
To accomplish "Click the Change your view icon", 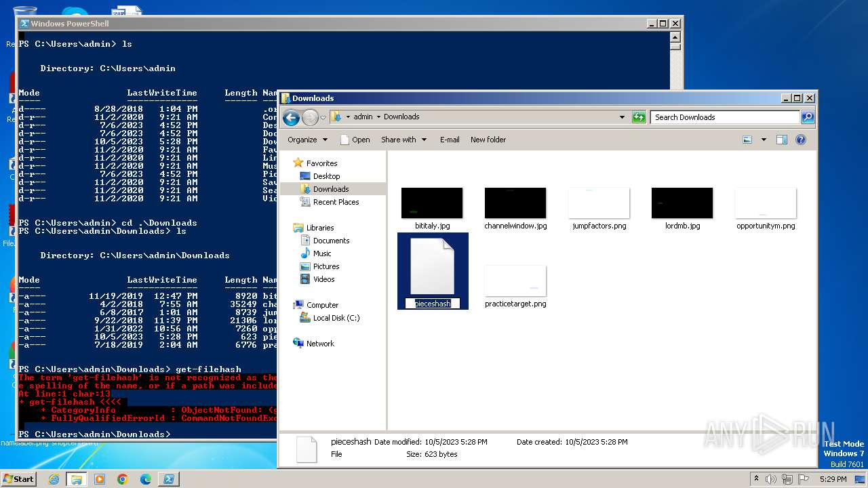I will tap(747, 140).
